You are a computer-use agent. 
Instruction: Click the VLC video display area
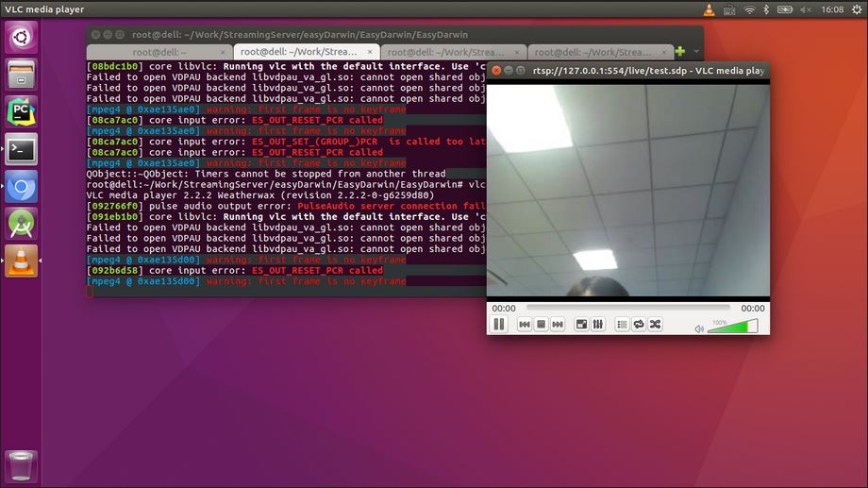[x=627, y=190]
